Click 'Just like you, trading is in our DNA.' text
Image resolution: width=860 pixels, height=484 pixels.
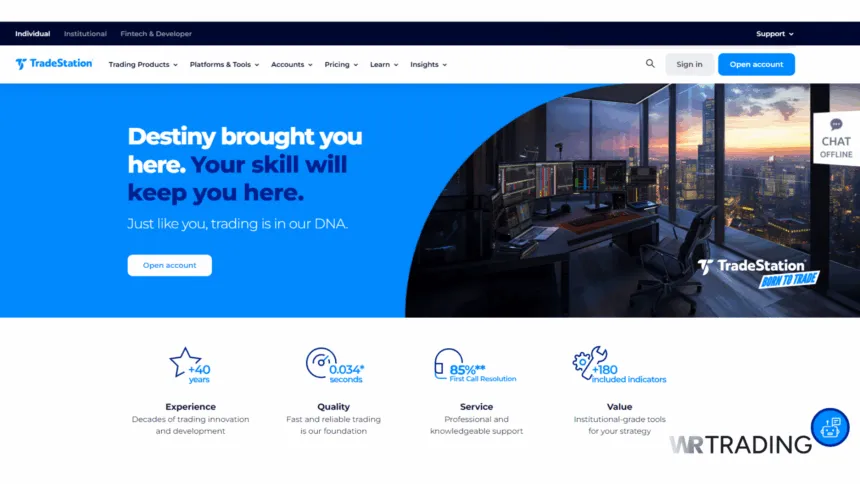tap(237, 224)
